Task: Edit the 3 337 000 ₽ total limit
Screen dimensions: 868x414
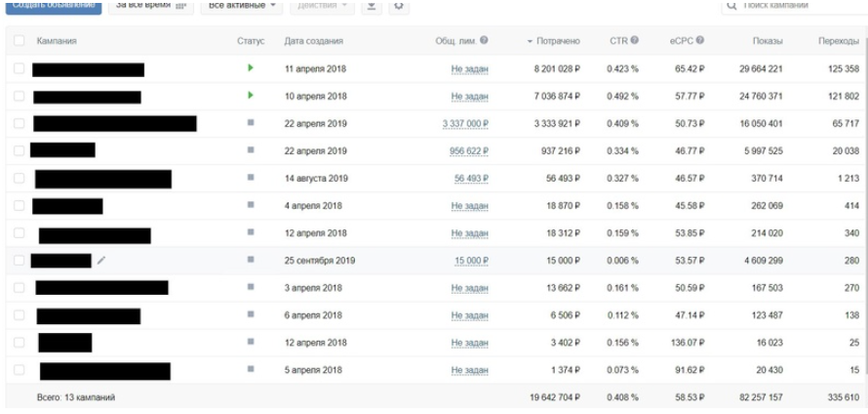Action: (465, 124)
